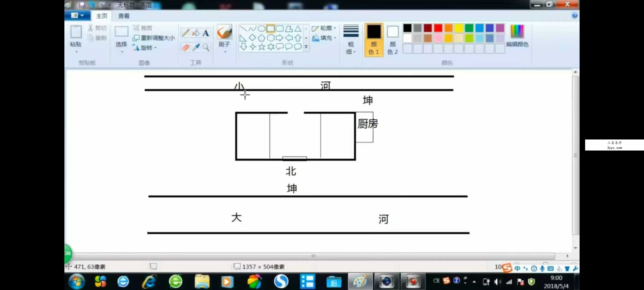Image resolution: width=644 pixels, height=290 pixels.
Task: Open the Windows Start button
Action: click(x=77, y=281)
